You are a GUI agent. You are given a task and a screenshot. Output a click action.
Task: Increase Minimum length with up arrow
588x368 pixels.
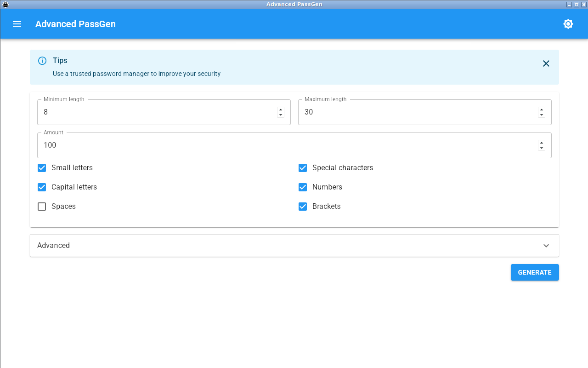[x=281, y=109]
